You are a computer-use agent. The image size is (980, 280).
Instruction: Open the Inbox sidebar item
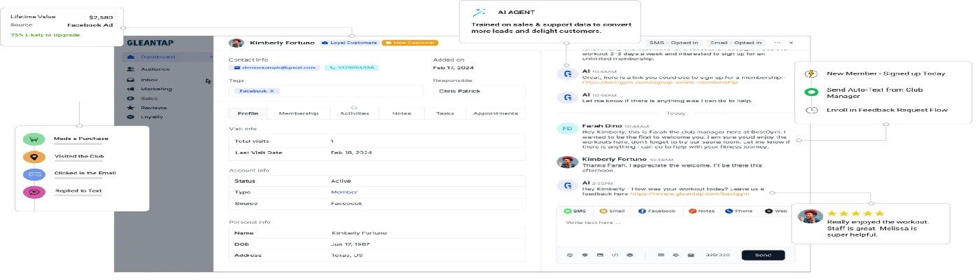148,80
